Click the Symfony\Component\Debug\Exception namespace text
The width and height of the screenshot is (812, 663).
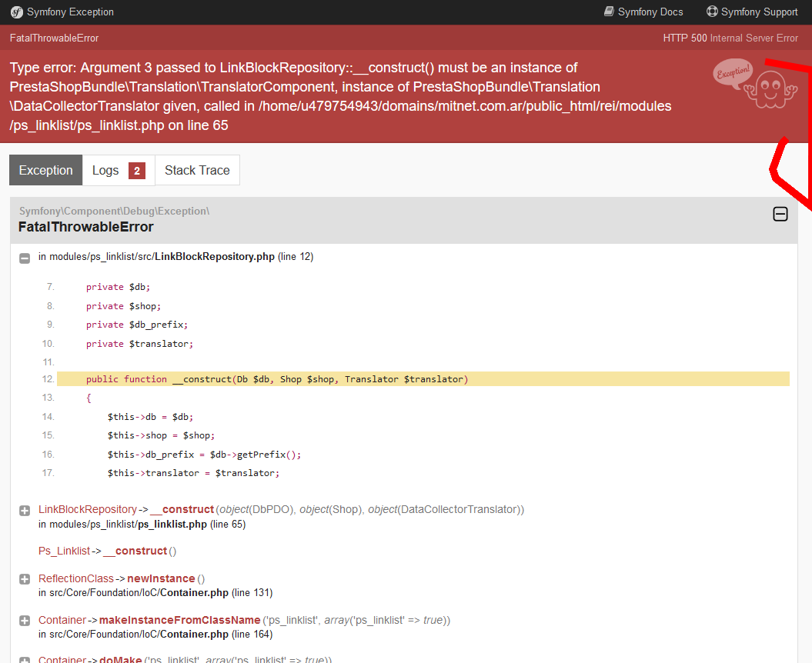coord(114,212)
